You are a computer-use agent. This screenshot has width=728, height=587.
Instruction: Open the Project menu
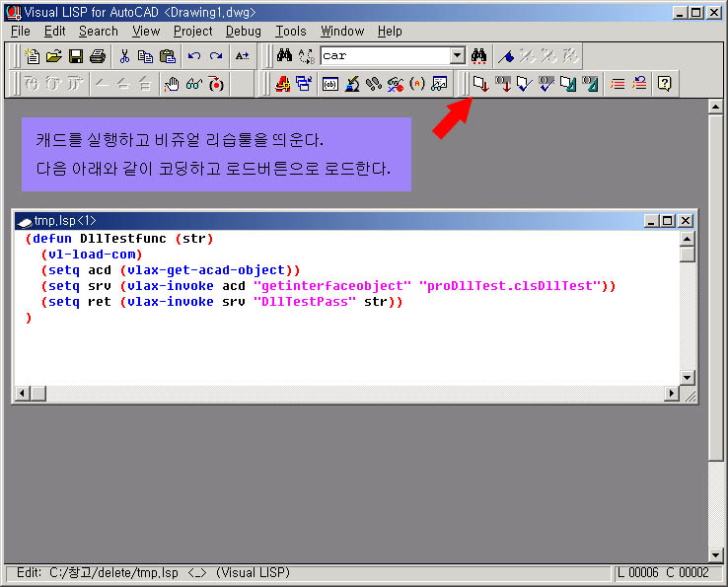(192, 32)
